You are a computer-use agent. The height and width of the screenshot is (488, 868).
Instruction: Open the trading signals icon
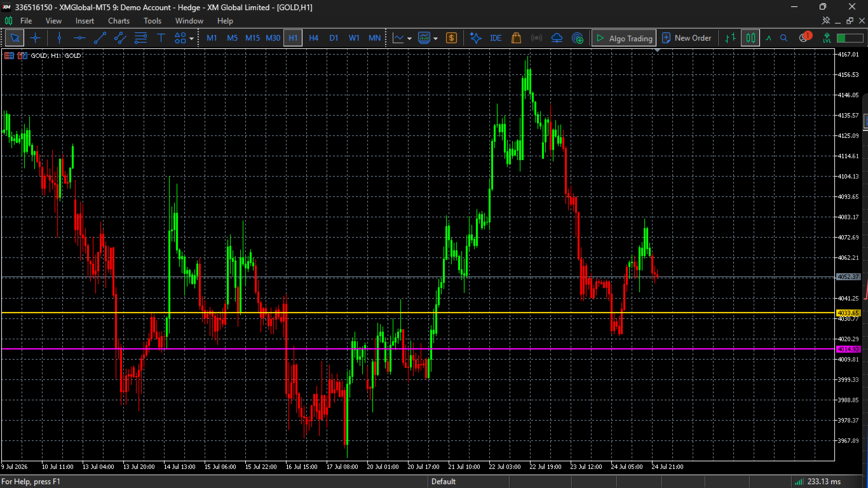coord(536,38)
